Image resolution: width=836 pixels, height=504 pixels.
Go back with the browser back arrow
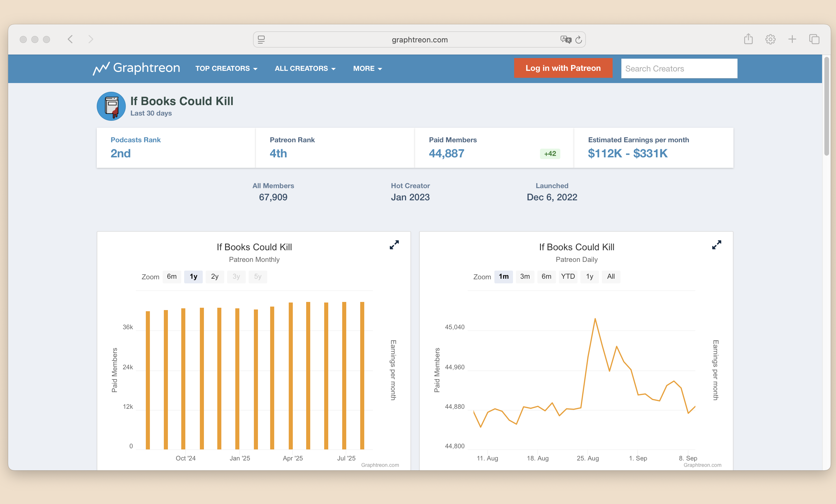pyautogui.click(x=70, y=39)
